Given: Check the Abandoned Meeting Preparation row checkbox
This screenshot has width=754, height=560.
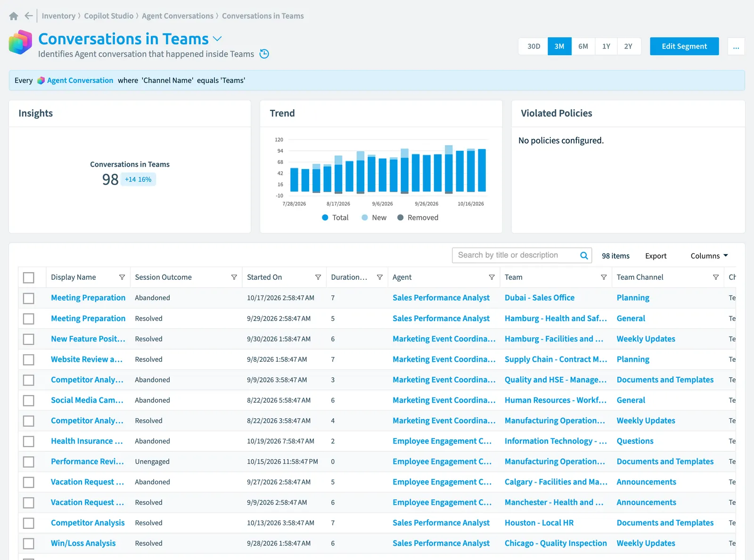Looking at the screenshot, I should pyautogui.click(x=29, y=298).
